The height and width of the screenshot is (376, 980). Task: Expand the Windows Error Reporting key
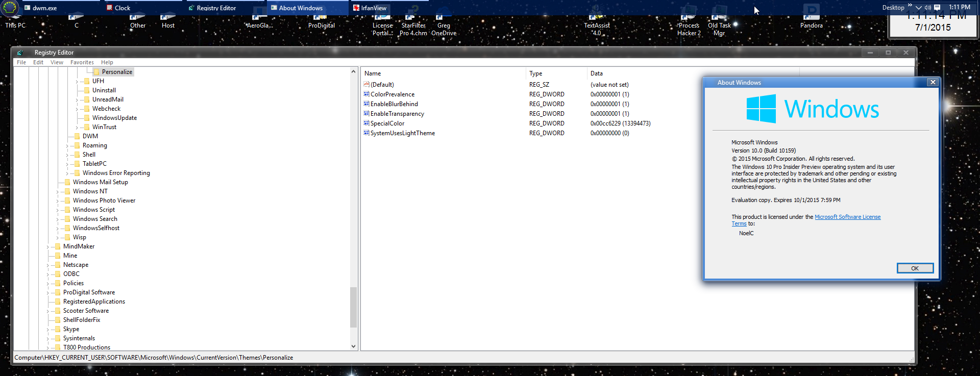[x=67, y=173]
